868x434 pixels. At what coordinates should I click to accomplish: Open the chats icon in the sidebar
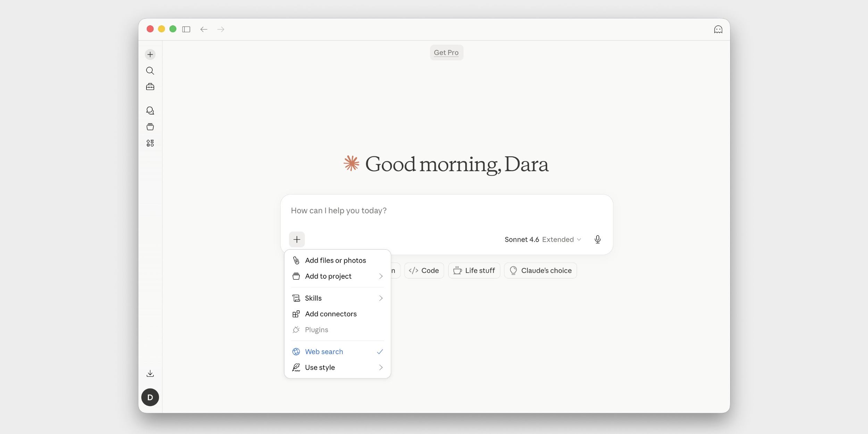coord(150,111)
